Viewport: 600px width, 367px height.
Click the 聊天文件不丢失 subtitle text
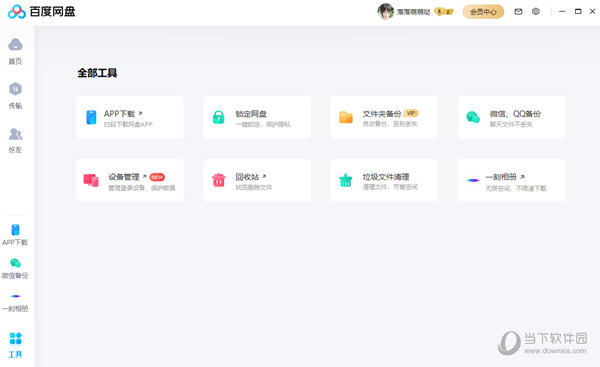(511, 124)
